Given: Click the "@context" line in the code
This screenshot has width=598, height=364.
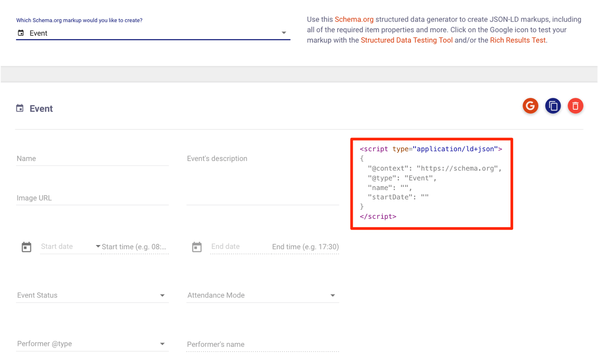Looking at the screenshot, I should pos(435,168).
